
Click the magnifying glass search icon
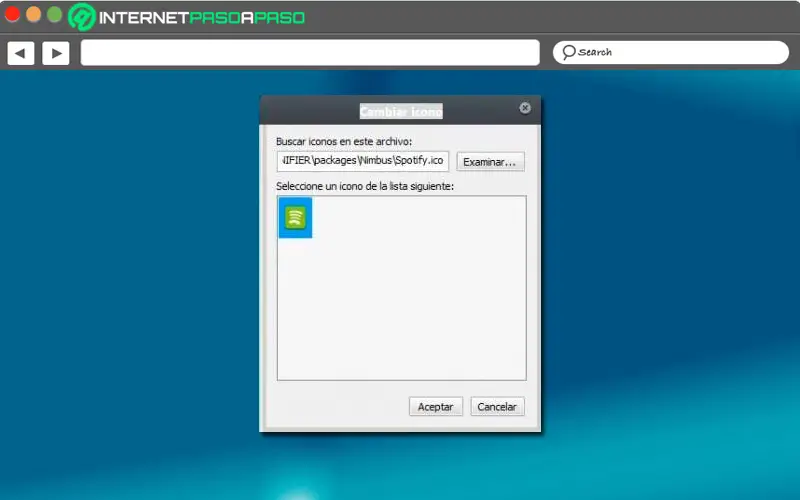(x=568, y=52)
